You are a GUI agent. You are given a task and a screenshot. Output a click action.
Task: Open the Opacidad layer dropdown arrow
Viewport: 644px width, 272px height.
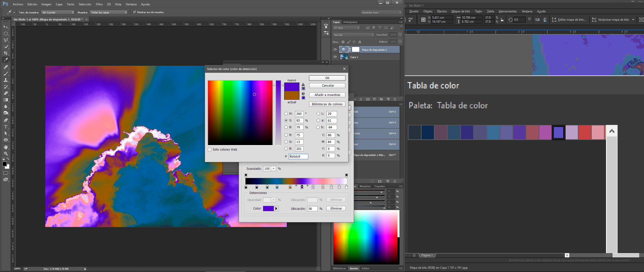(x=400, y=35)
